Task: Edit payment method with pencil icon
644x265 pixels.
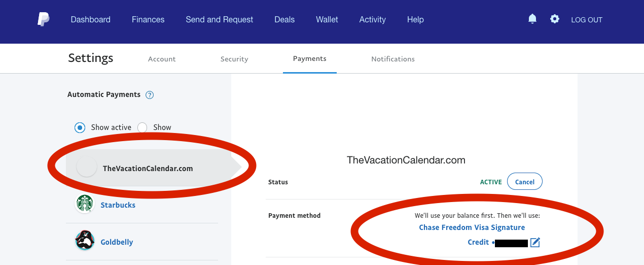Action: point(535,242)
